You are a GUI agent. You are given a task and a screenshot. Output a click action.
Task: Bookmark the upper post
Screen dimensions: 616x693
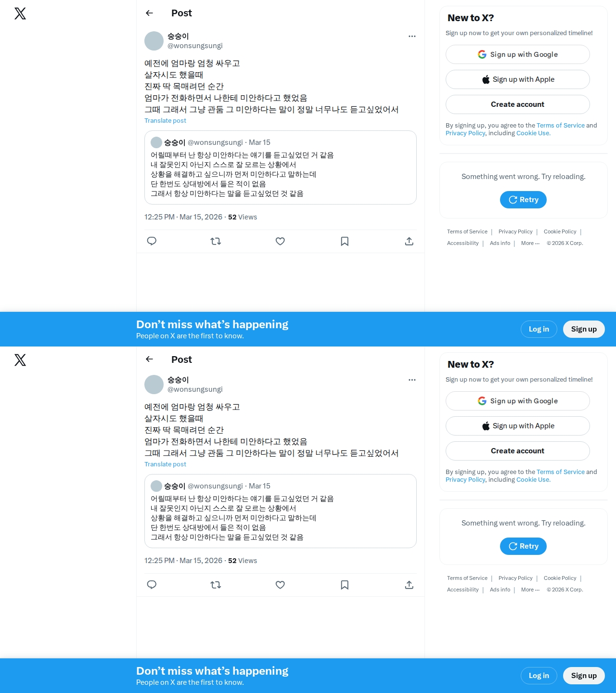(345, 241)
